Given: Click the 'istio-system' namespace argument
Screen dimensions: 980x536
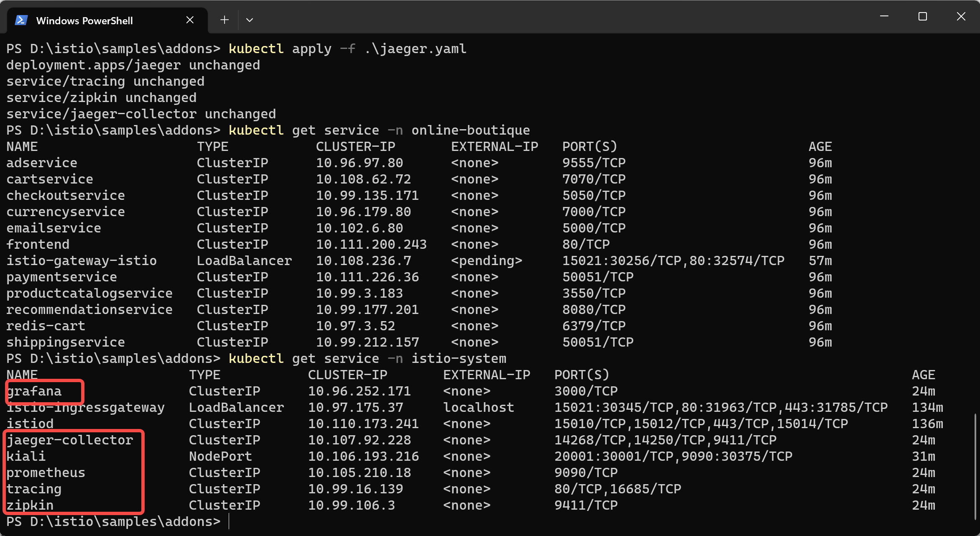Looking at the screenshot, I should (x=459, y=359).
